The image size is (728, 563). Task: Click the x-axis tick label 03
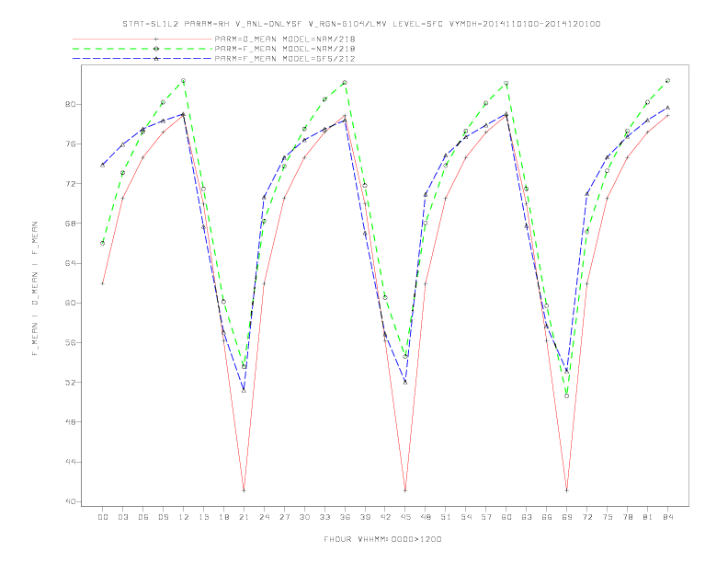[x=122, y=517]
